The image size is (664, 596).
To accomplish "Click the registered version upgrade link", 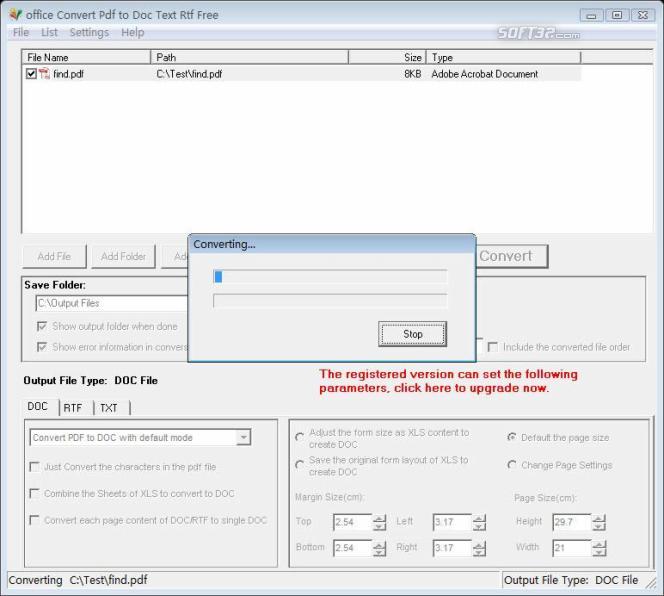I will 448,381.
